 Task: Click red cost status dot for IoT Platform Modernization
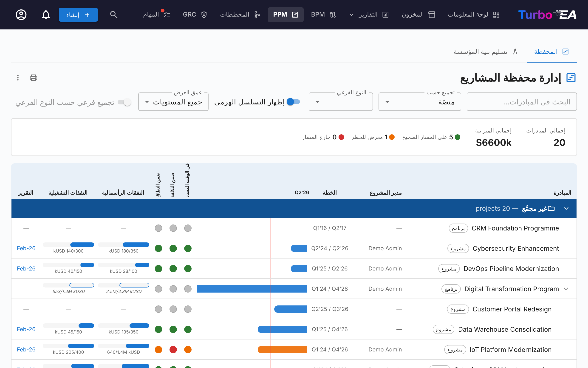pos(173,350)
